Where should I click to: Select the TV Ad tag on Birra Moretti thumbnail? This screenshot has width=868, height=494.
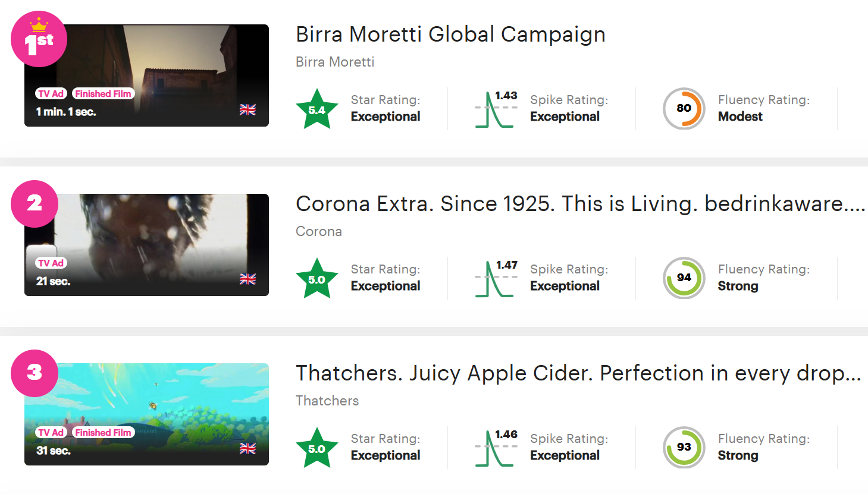point(51,94)
